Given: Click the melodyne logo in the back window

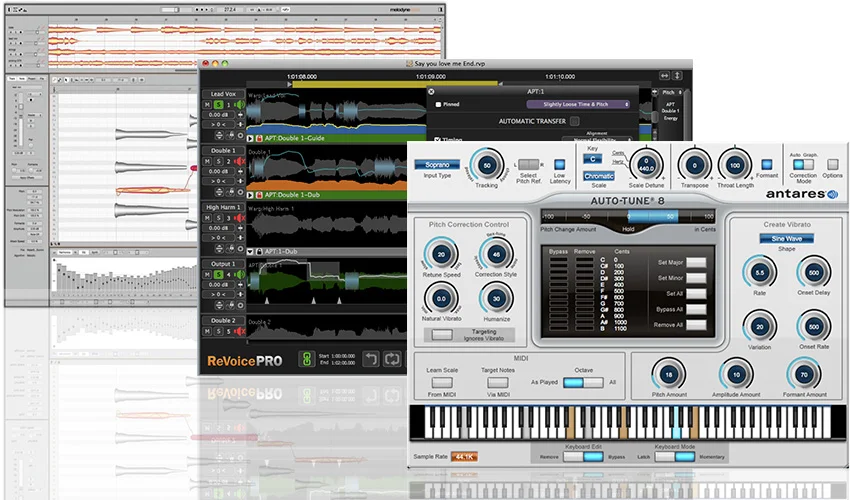Looking at the screenshot, I should pos(405,10).
